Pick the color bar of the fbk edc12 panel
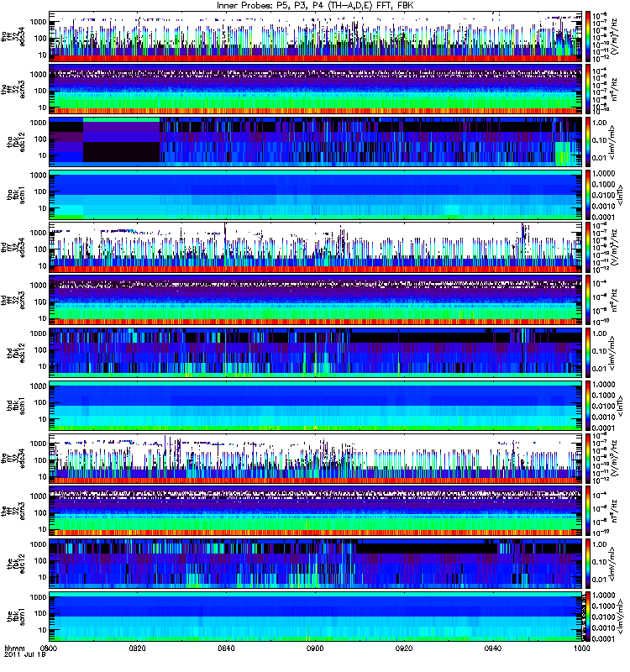 (x=587, y=564)
